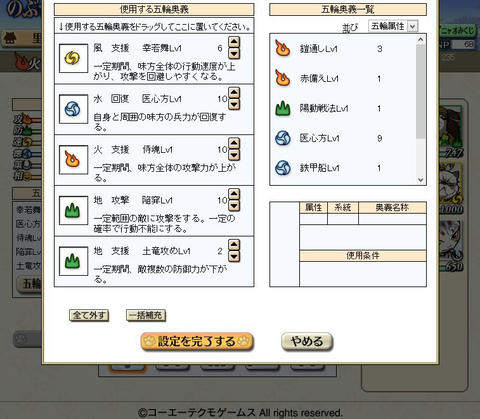Pick 鎧通しLv1 fire icon in list

pos(283,49)
